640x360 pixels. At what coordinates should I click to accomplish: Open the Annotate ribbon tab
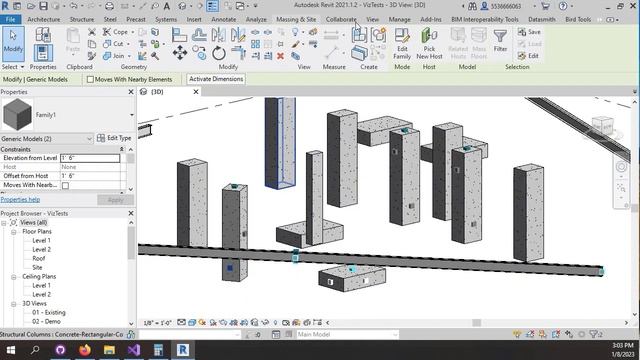223,19
